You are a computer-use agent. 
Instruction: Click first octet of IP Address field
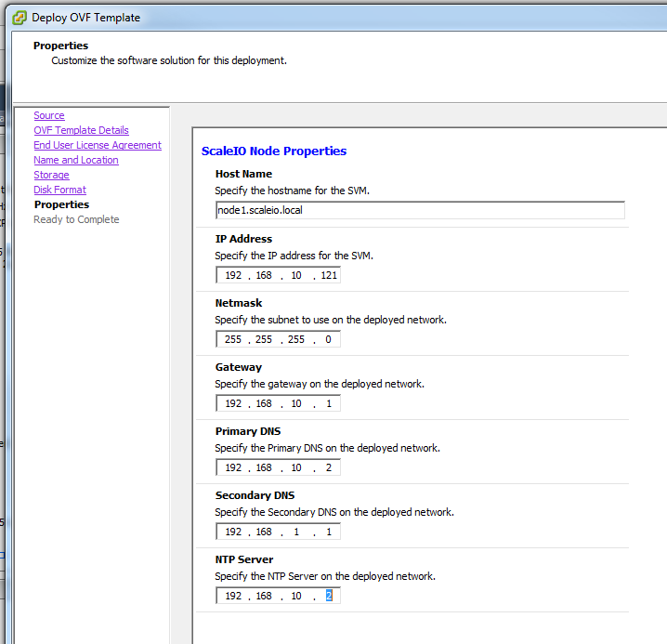[233, 275]
